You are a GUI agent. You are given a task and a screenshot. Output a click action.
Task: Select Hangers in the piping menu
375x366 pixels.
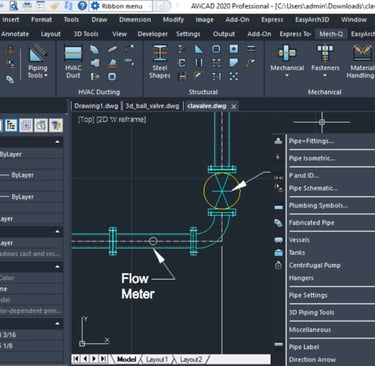[301, 278]
